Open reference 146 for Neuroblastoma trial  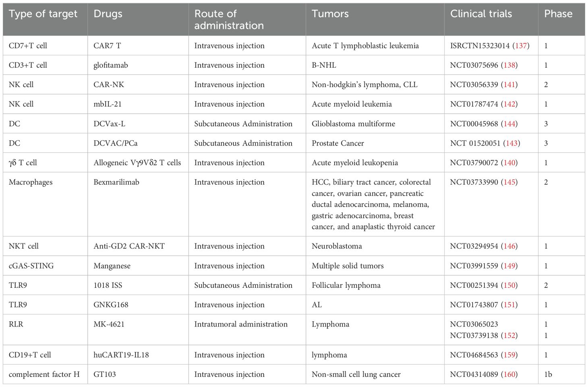tap(509, 246)
